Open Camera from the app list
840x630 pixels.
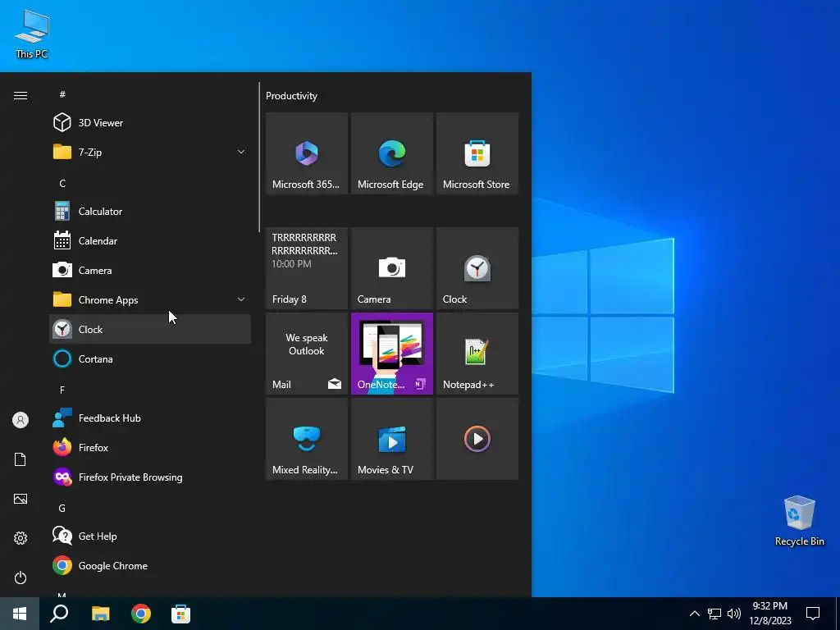150,270
